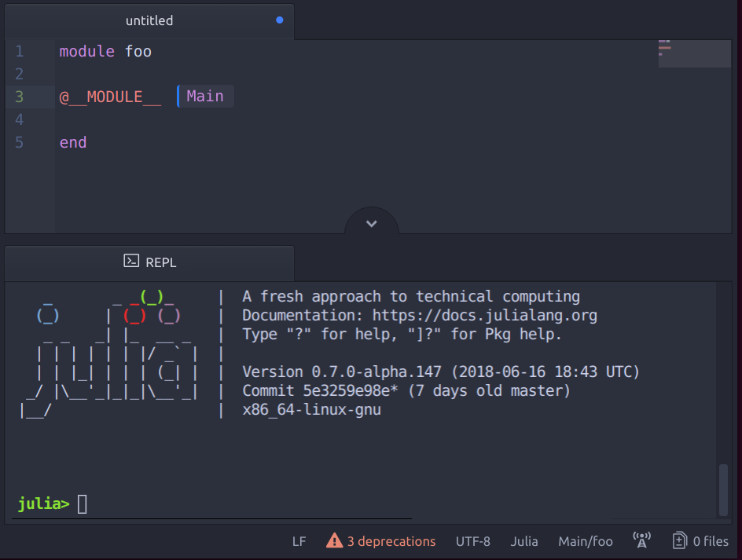Image resolution: width=742 pixels, height=560 pixels.
Task: Collapse the REPL pane with the chevron arrow
Action: (370, 223)
